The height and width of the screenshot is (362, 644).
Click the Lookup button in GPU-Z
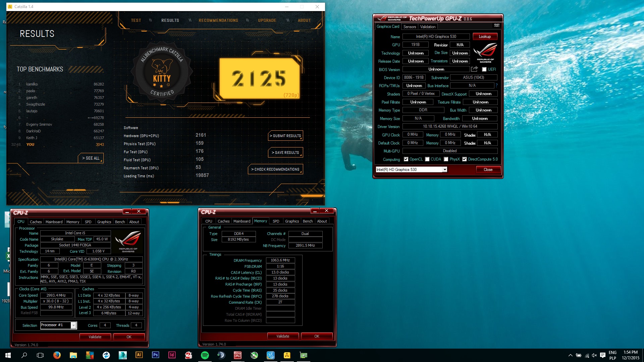[x=485, y=37]
